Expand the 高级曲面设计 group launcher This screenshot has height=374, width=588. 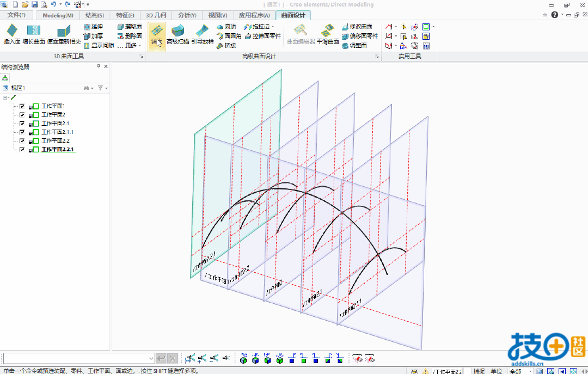click(x=377, y=57)
